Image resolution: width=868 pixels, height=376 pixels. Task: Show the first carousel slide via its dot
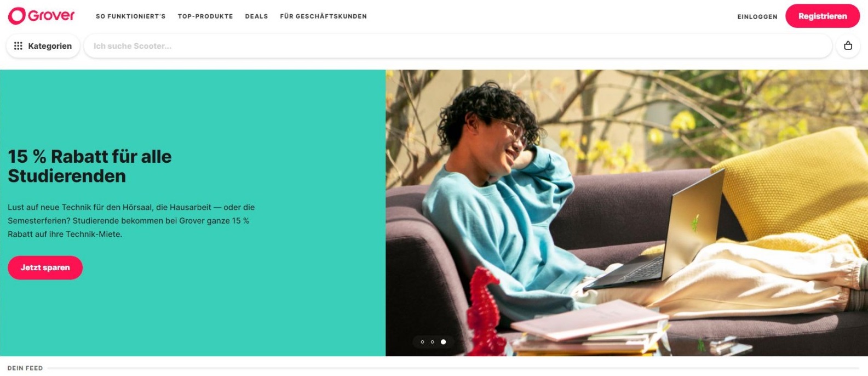tap(422, 342)
